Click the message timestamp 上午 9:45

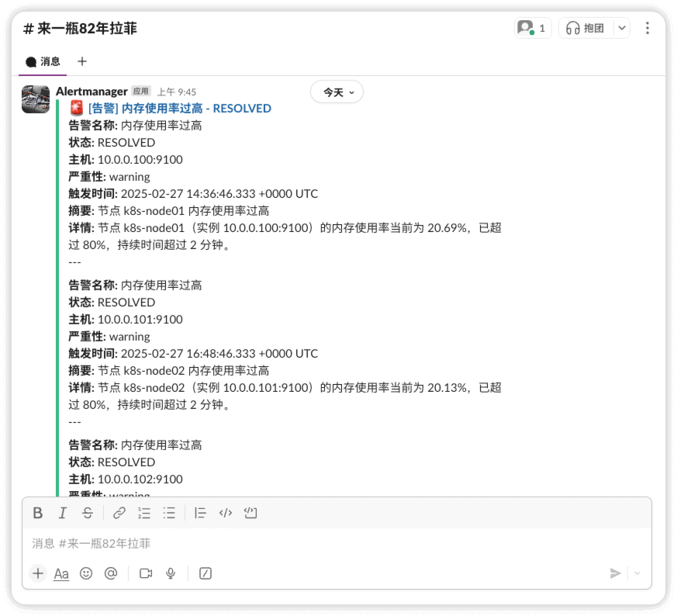[177, 92]
